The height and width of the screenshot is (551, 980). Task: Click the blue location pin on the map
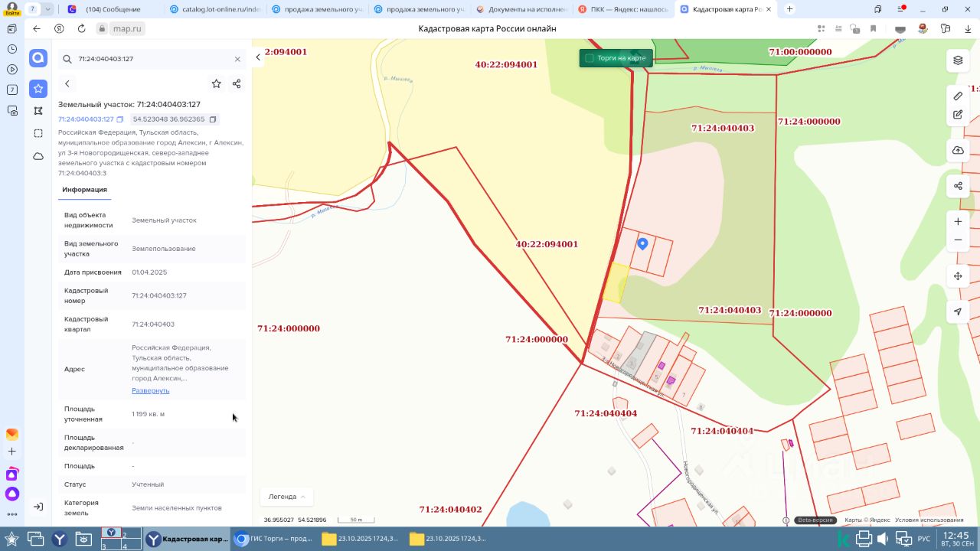tap(643, 243)
